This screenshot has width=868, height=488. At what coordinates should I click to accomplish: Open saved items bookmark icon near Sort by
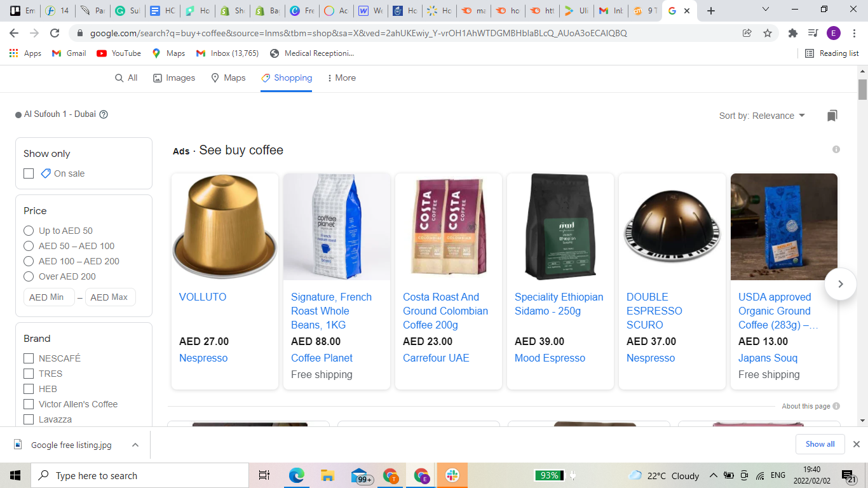tap(832, 116)
